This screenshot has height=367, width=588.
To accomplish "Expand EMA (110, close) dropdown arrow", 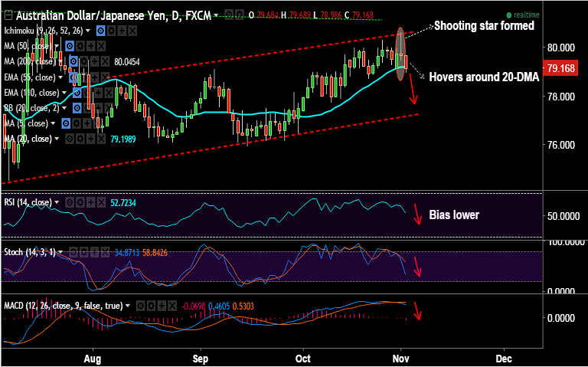I will tap(64, 93).
